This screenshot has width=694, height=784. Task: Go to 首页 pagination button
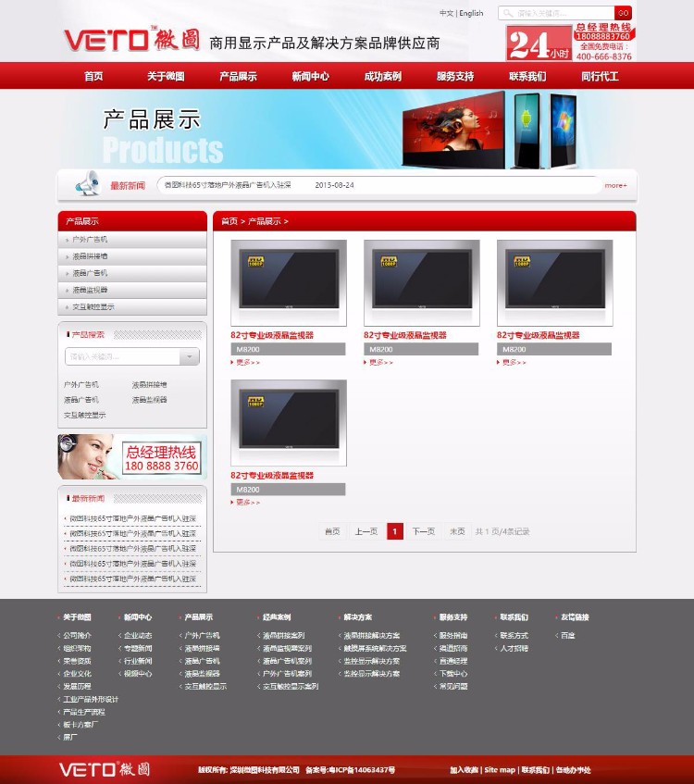click(332, 531)
